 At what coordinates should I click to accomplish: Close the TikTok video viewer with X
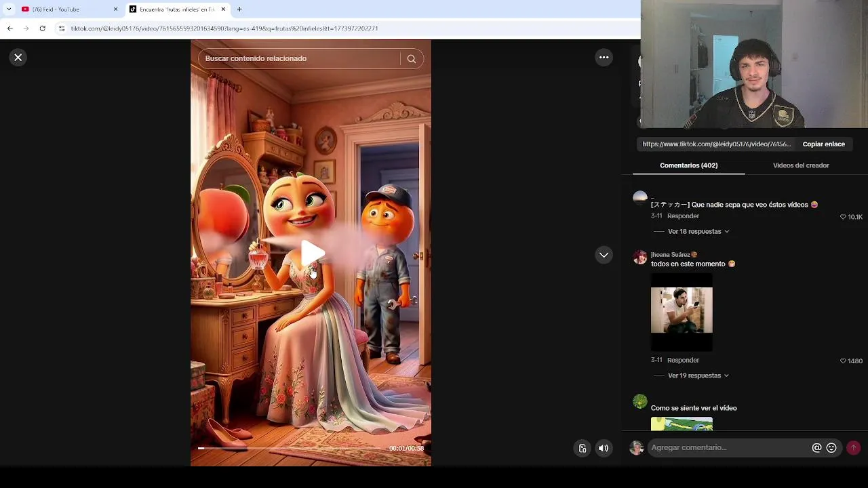[x=18, y=58]
